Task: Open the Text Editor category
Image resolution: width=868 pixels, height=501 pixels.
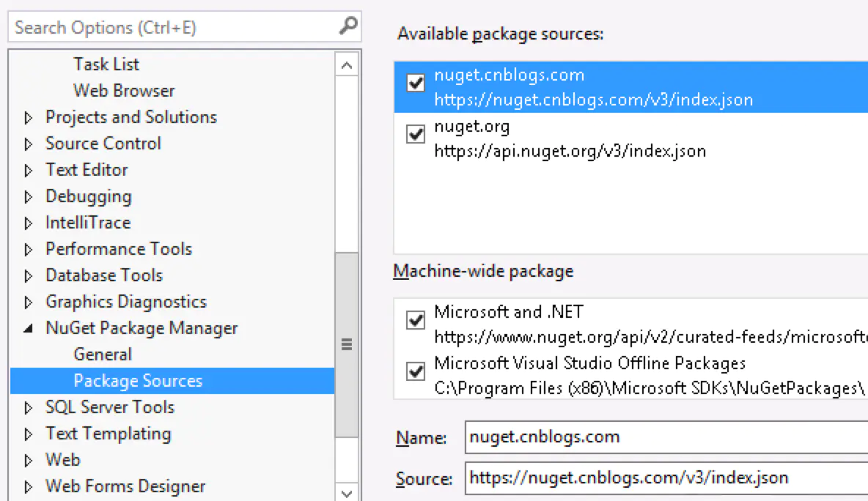Action: click(87, 170)
